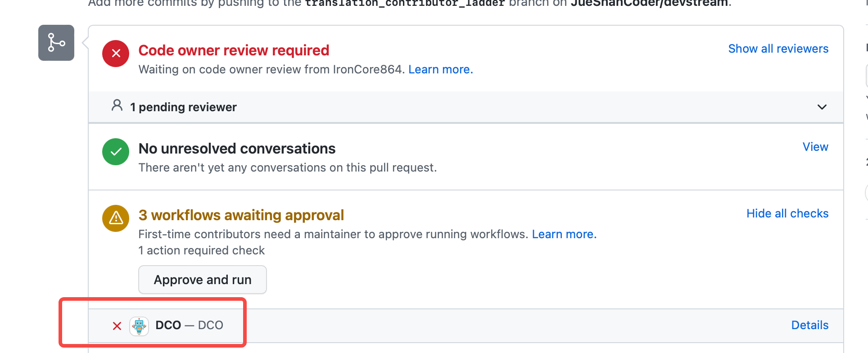Expand the 1 pending reviewer row
Viewport: 868px width, 353px height.
click(466, 107)
